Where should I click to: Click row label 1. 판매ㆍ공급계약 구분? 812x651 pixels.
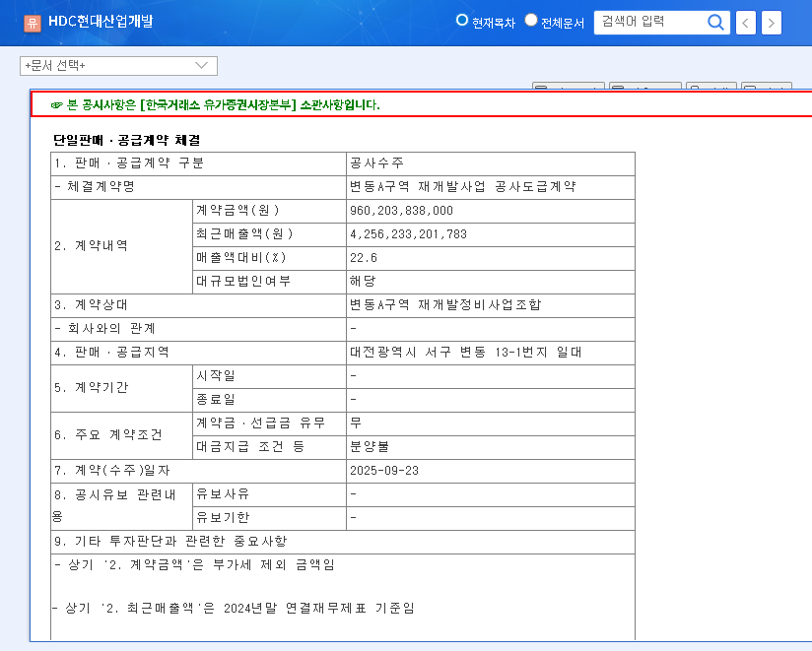129,163
